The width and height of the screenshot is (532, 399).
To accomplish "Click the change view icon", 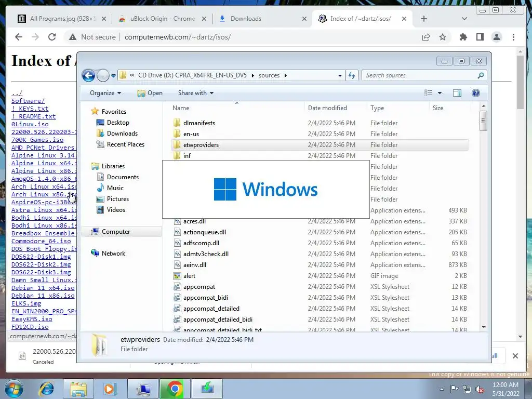I will click(x=429, y=93).
